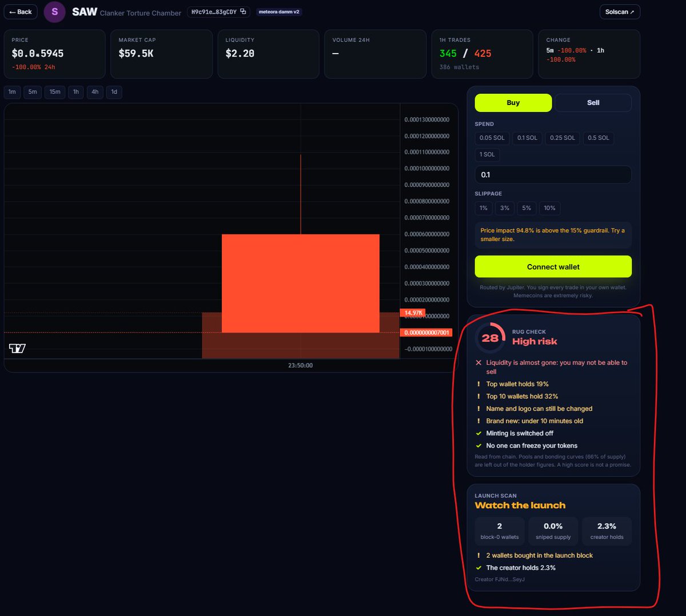Select the 1m chart timeframe
This screenshot has width=686, height=616.
tap(12, 92)
